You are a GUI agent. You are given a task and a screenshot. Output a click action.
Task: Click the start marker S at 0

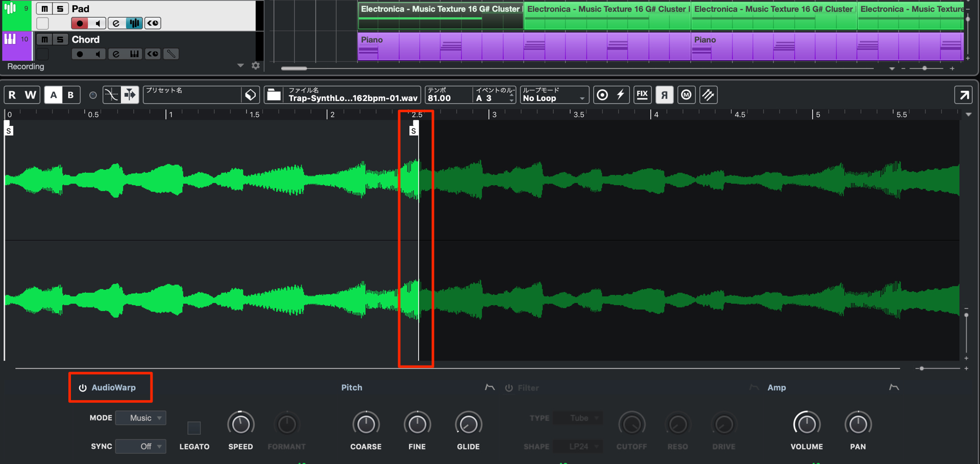[x=9, y=131]
